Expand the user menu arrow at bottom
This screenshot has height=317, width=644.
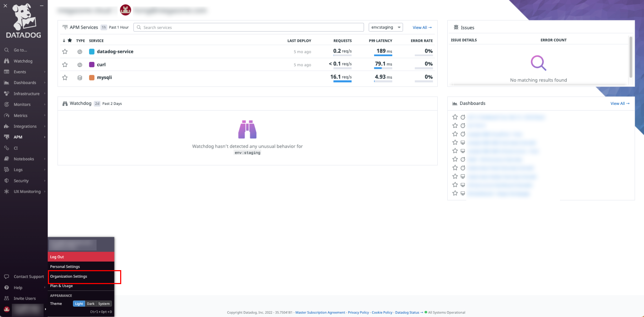point(45,309)
